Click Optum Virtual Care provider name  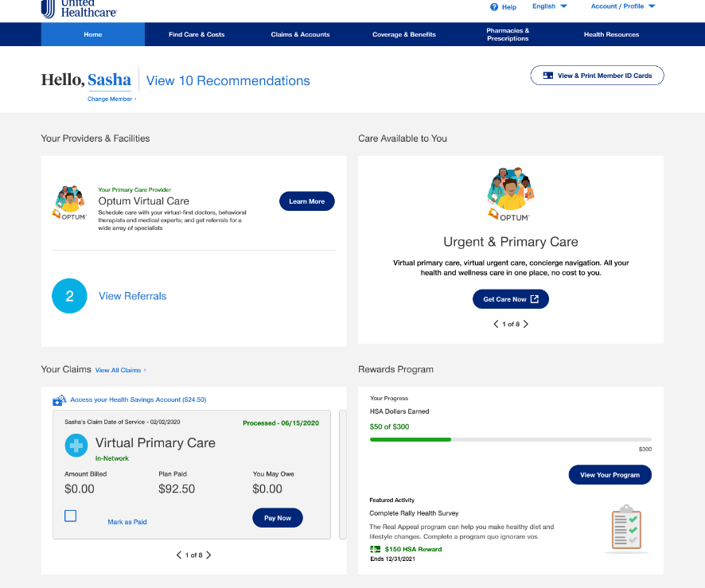[x=144, y=201]
